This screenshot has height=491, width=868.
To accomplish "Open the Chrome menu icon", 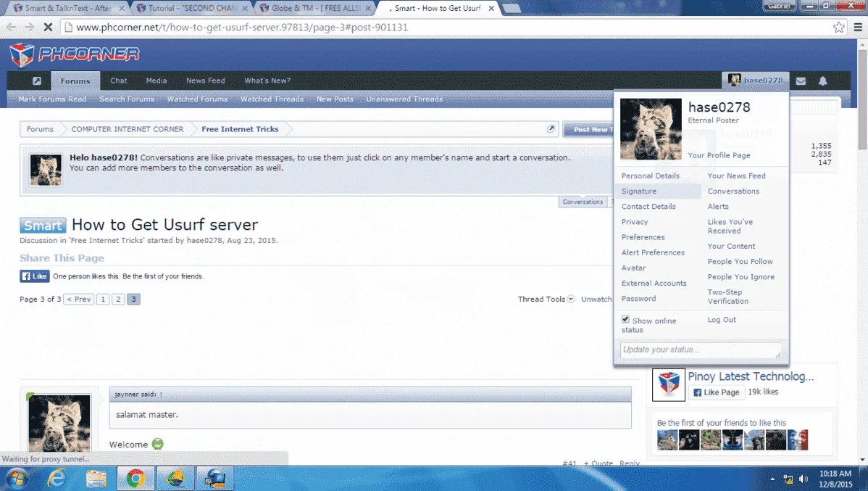I will (858, 27).
